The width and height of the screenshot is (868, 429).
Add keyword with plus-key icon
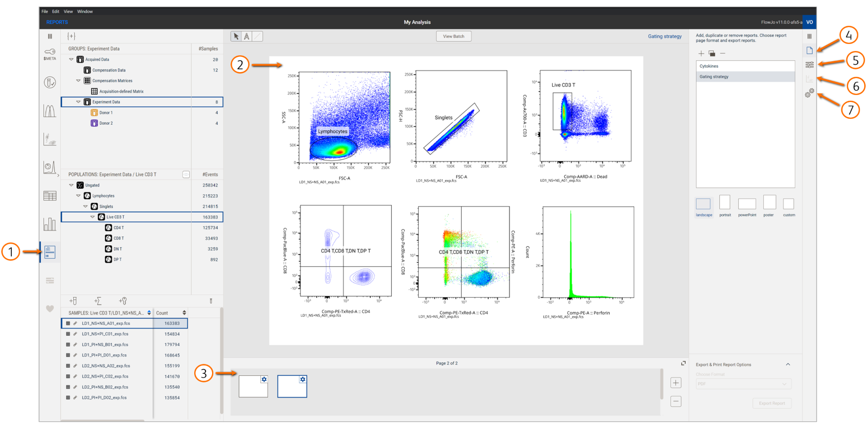click(123, 301)
